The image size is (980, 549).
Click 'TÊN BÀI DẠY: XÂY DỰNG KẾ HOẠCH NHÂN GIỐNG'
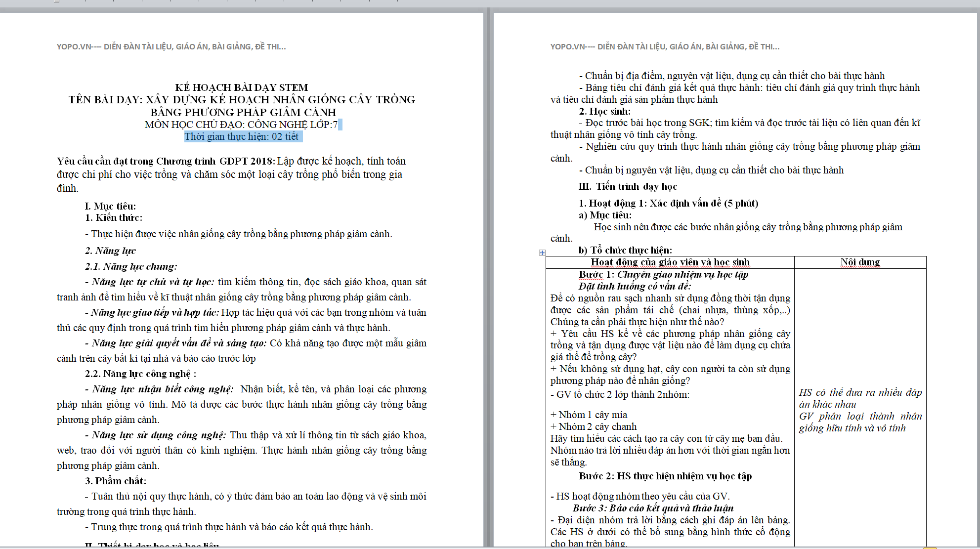click(x=241, y=100)
